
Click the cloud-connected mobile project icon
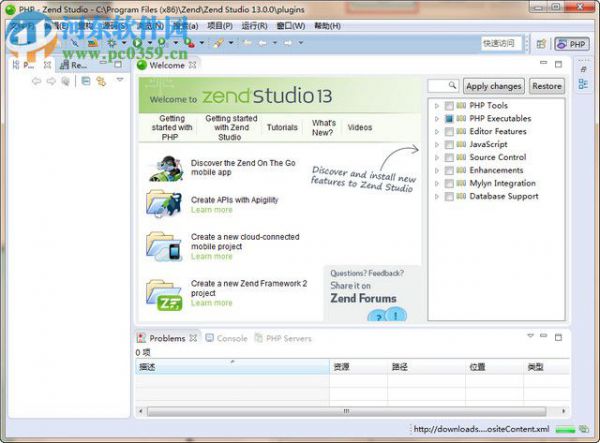coord(164,247)
